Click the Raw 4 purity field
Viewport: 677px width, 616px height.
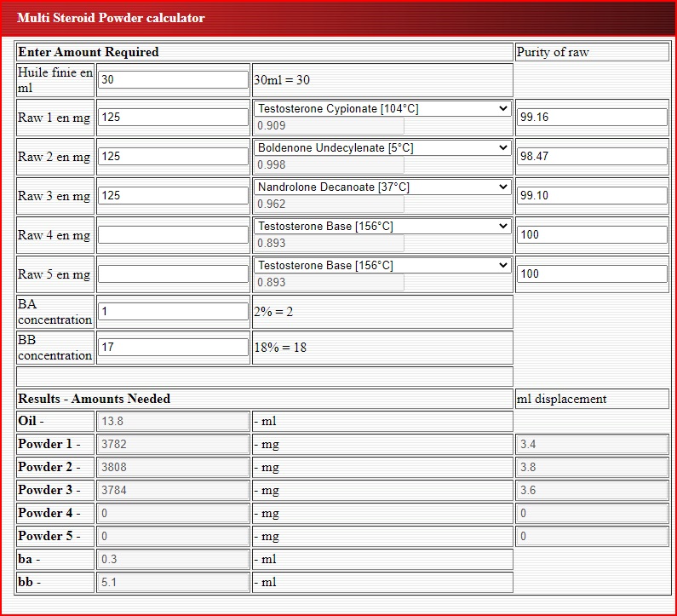coord(592,235)
